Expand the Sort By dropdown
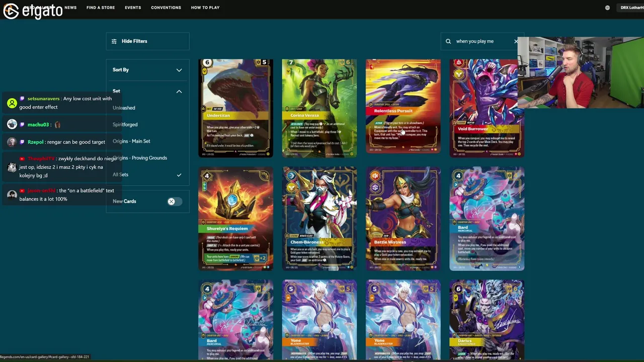Screen dimensions: 644x362 147,70
